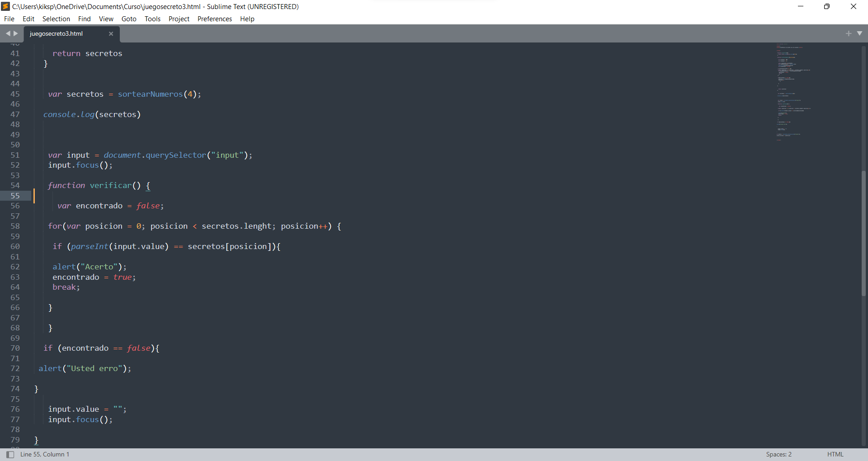Screen dimensions: 868x461
Task: Click line number 79 in gutter
Action: tap(15, 440)
